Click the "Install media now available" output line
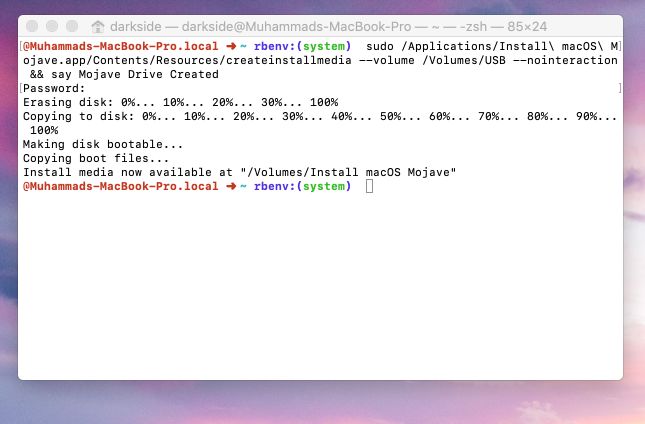The height and width of the screenshot is (424, 645). (239, 172)
